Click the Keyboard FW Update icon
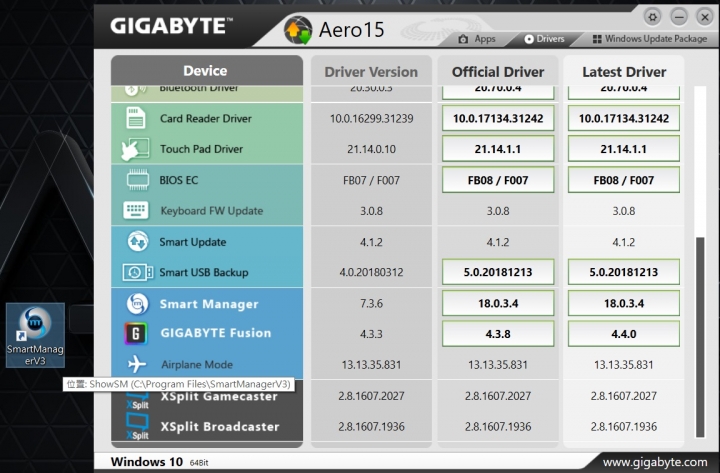This screenshot has height=473, width=720. (x=136, y=210)
